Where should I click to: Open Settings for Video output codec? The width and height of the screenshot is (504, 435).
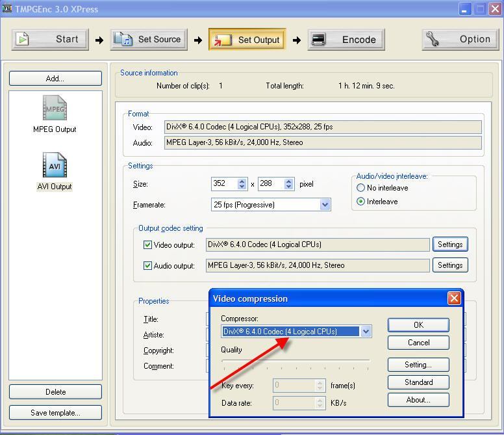450,244
